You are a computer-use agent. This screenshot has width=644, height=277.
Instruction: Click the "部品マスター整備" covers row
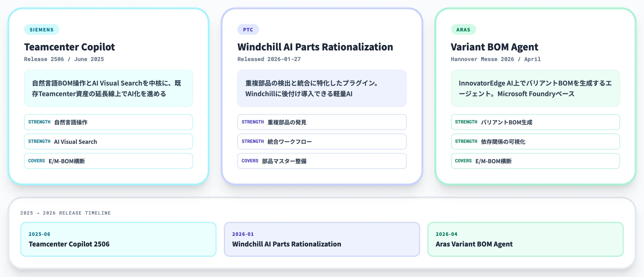pos(322,161)
